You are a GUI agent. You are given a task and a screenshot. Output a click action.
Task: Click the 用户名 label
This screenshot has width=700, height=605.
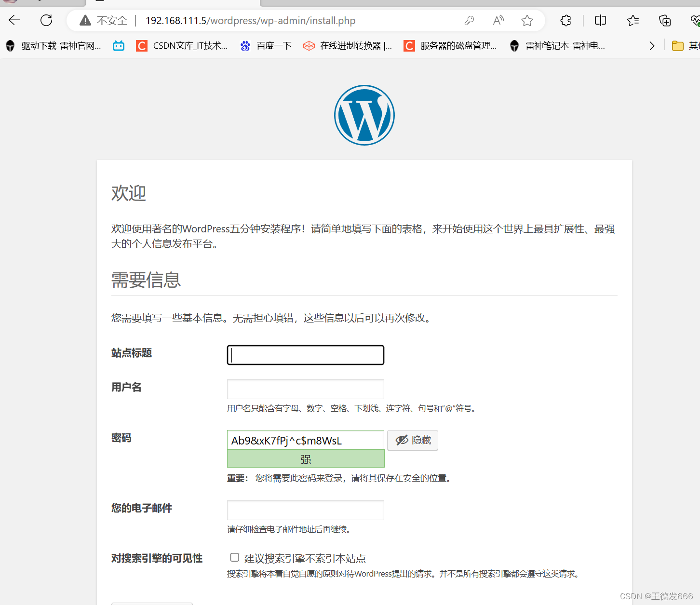click(126, 387)
